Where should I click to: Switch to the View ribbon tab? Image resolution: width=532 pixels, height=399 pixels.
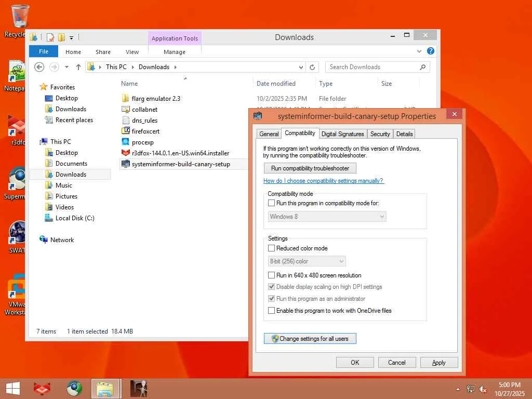[x=132, y=52]
